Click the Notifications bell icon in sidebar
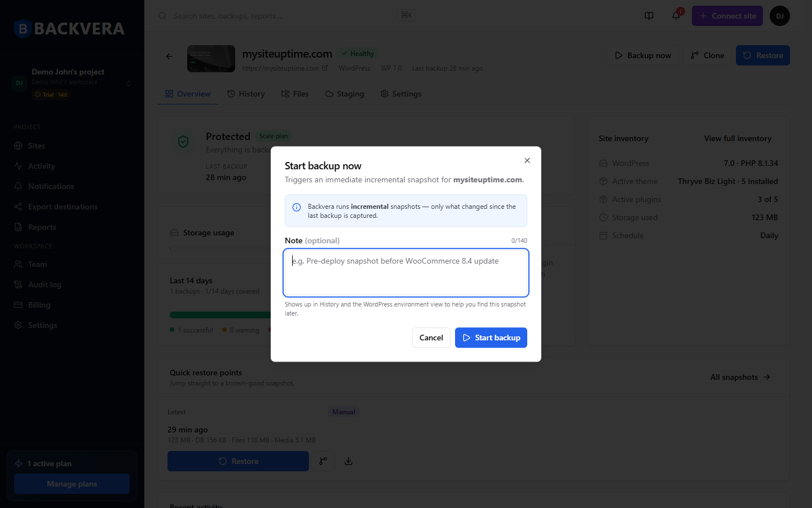812x508 pixels. [x=18, y=186]
